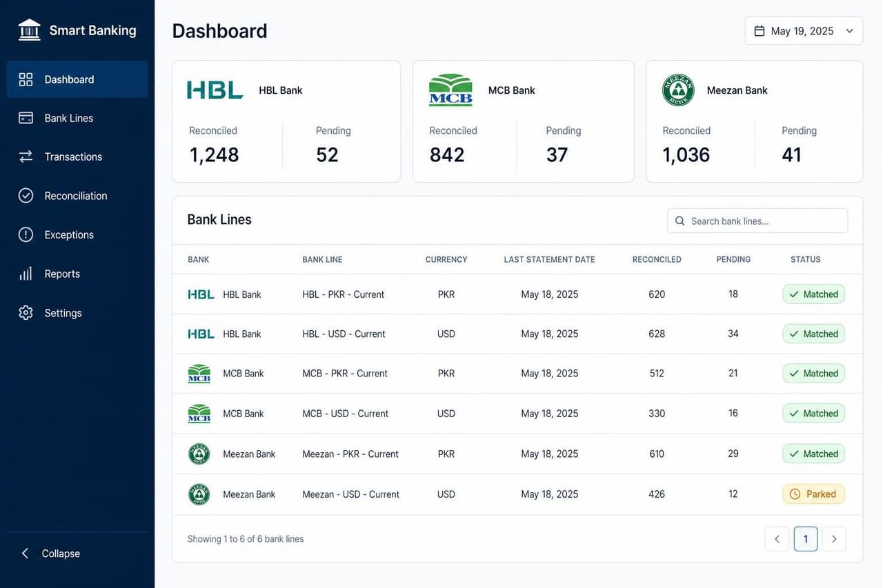Select the MCB - PKR - Current line
883x588 pixels.
[517, 374]
